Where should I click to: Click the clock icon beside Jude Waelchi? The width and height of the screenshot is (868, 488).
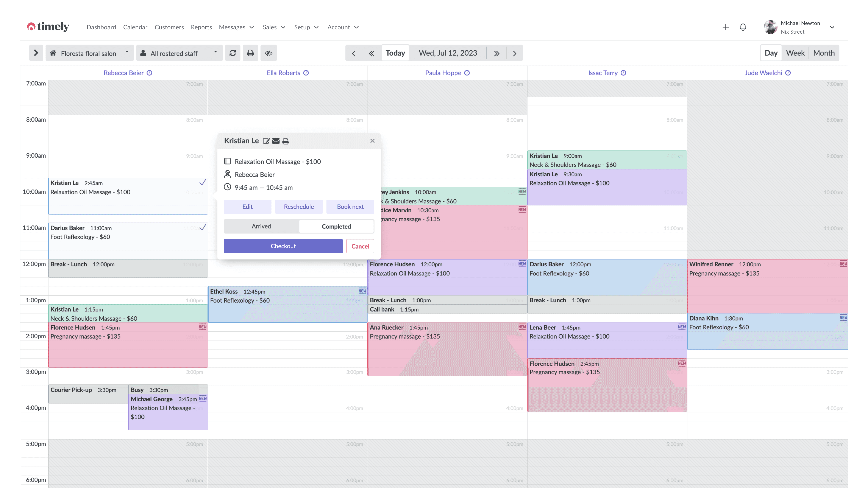point(788,73)
